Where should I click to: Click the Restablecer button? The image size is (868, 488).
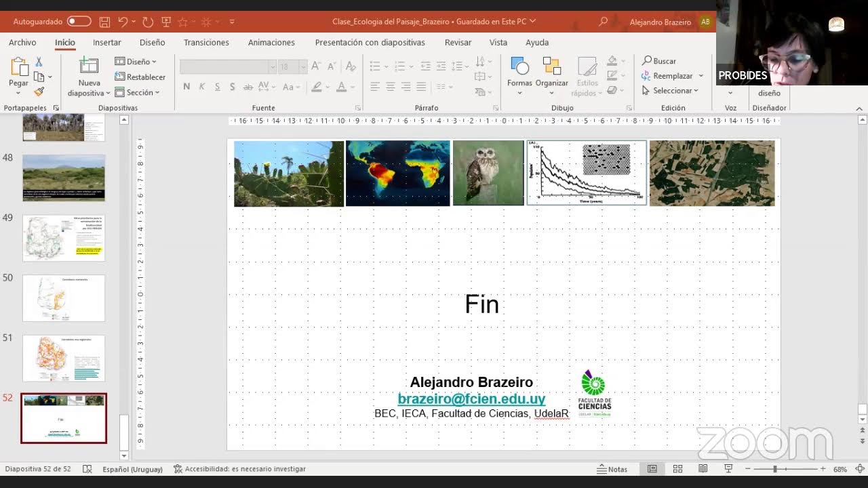140,77
